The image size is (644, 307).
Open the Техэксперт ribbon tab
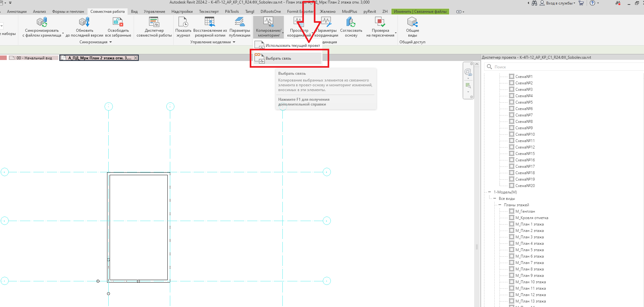[x=209, y=12]
